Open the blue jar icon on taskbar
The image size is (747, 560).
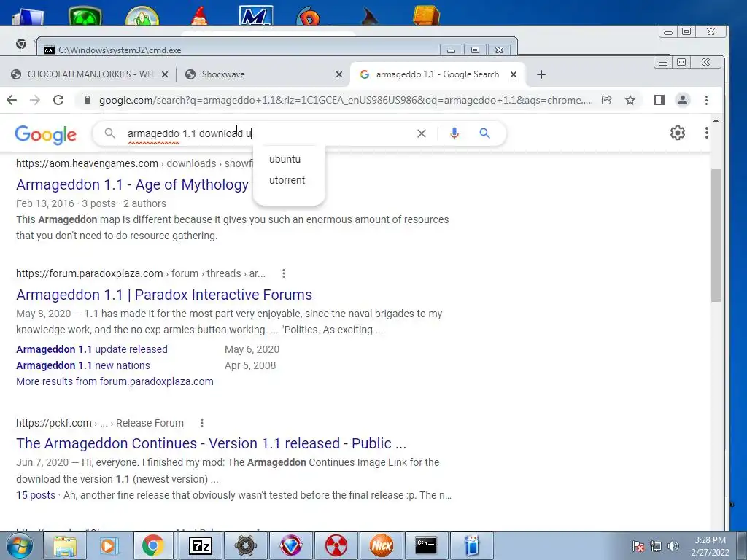click(471, 545)
